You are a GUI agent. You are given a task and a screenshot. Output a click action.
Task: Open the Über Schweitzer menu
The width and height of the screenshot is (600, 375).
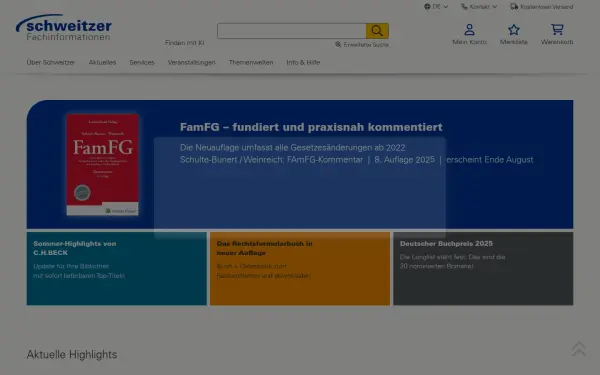tap(51, 62)
